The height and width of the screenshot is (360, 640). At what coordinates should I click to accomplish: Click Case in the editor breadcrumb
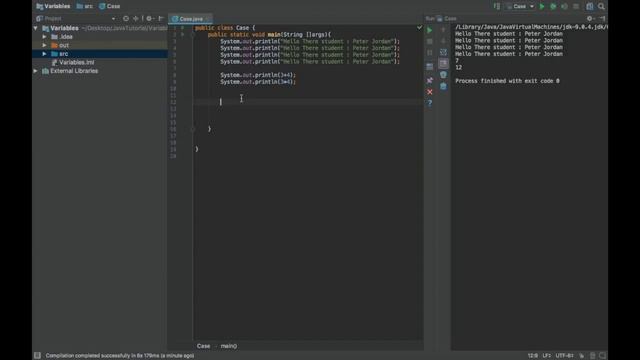[x=203, y=346]
